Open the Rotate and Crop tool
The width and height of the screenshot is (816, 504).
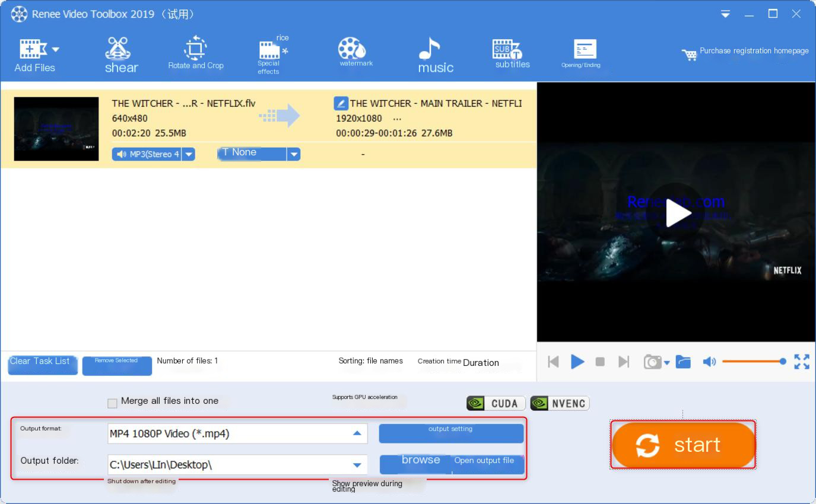coord(195,53)
